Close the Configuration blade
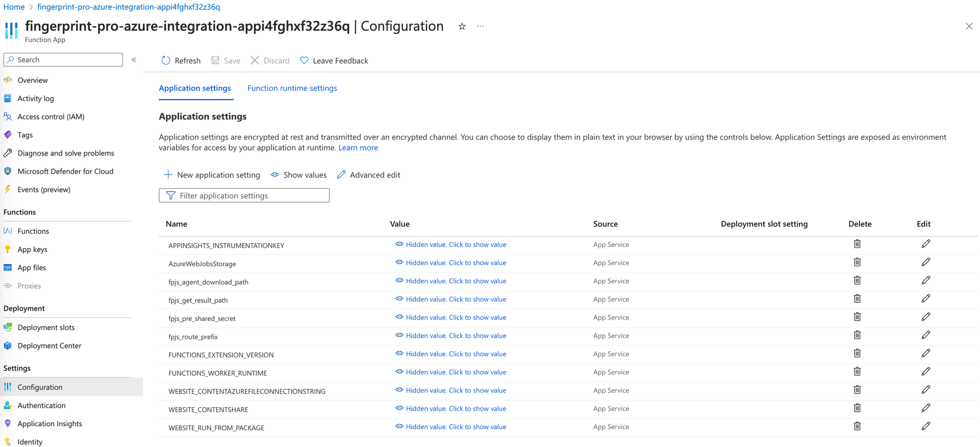This screenshot has width=980, height=447. pyautogui.click(x=969, y=26)
